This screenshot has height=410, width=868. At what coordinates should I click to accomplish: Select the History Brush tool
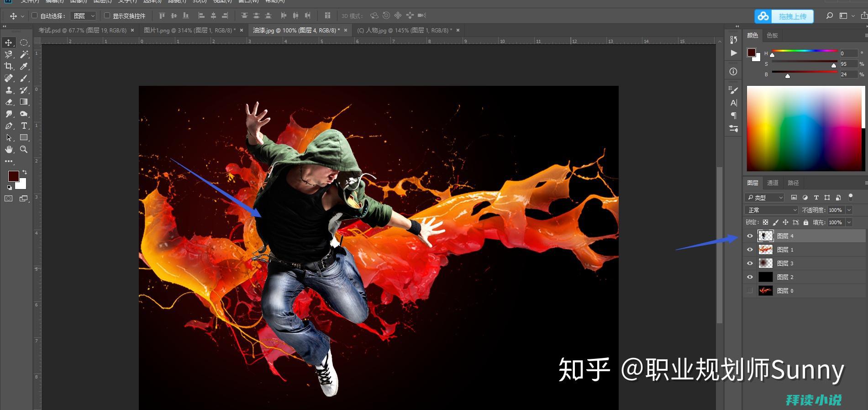[24, 90]
